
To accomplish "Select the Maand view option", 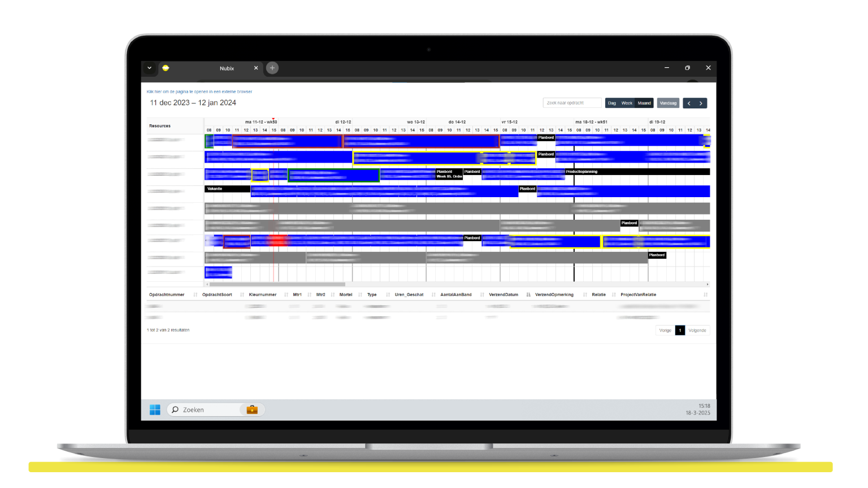I will [x=644, y=103].
